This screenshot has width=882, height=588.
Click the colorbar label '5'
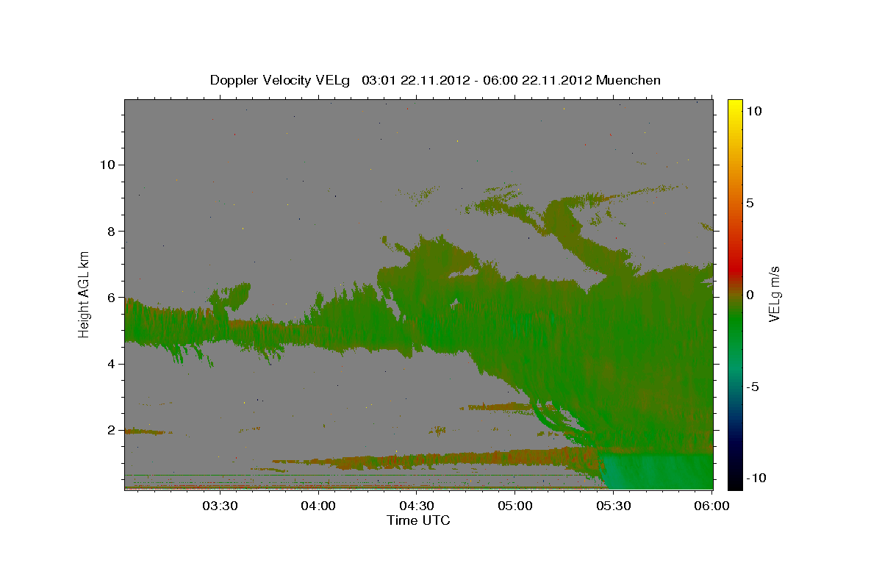point(750,203)
